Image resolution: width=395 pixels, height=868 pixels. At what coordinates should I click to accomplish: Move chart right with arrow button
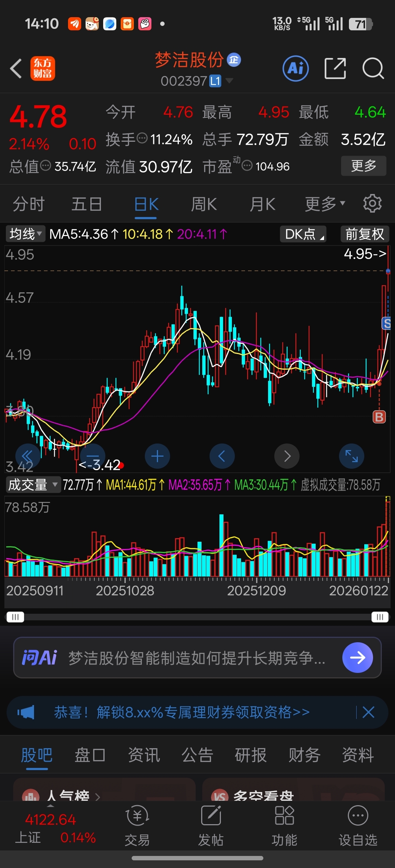coord(287,456)
